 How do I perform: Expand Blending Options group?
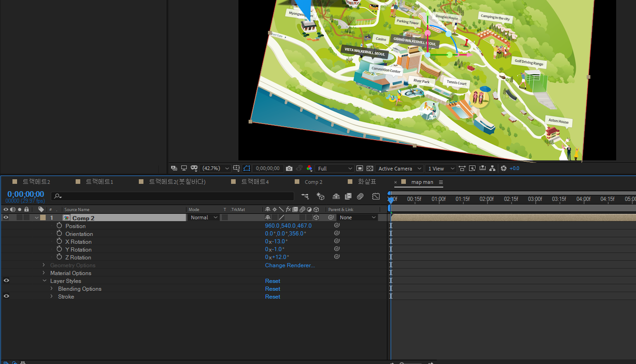click(52, 288)
